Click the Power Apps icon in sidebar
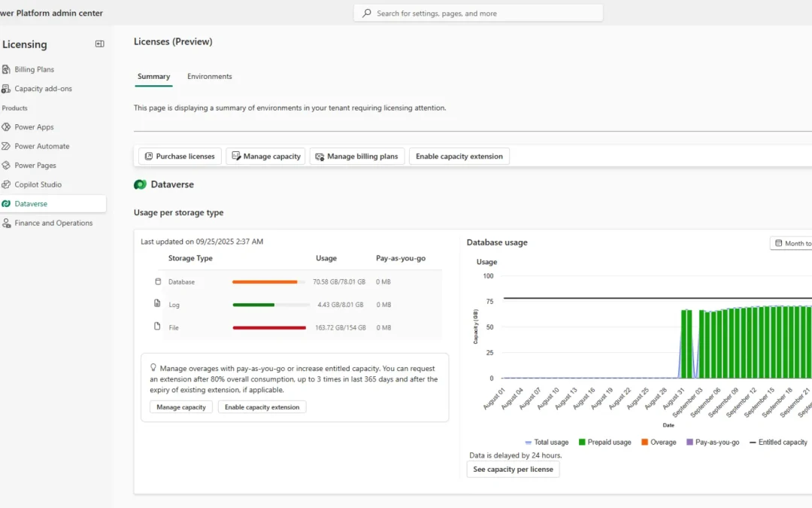Viewport: 812px width, 508px height. [7, 127]
